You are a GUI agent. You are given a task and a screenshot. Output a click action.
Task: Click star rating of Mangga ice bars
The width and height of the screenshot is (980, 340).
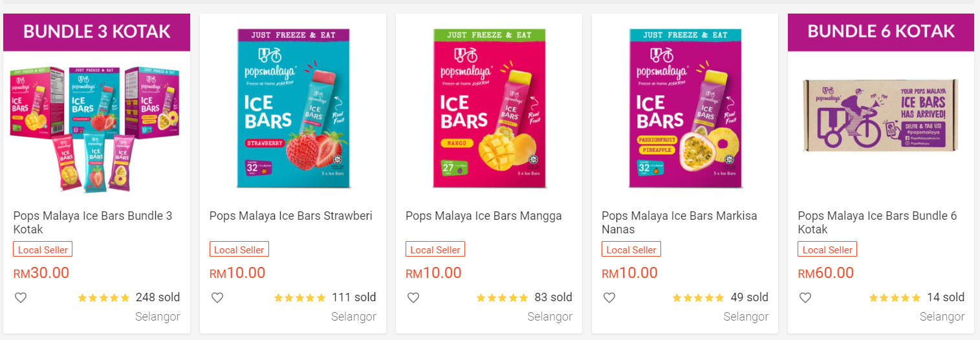502,298
